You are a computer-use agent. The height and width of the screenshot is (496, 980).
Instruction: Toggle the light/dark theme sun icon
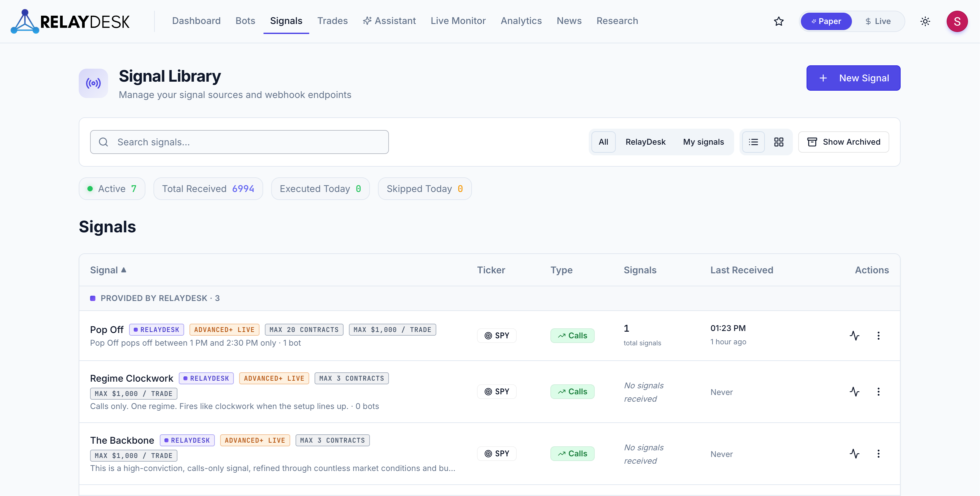[x=925, y=21]
